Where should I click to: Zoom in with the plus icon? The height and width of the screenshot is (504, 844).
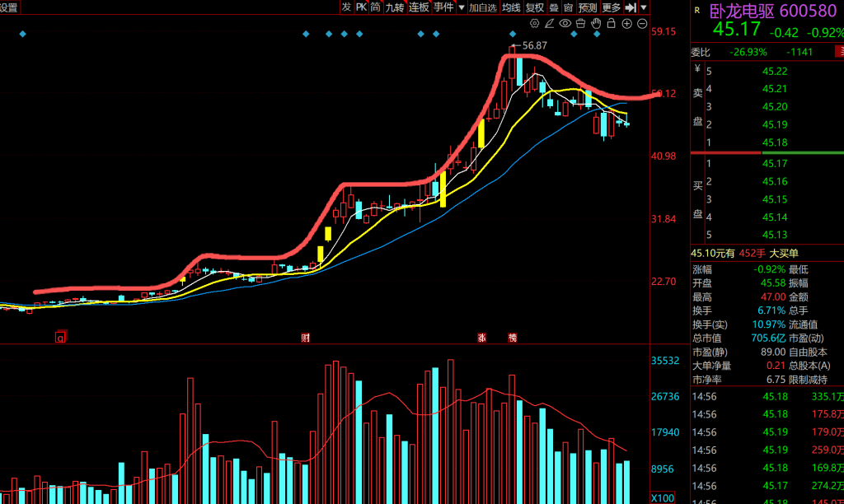(x=626, y=23)
